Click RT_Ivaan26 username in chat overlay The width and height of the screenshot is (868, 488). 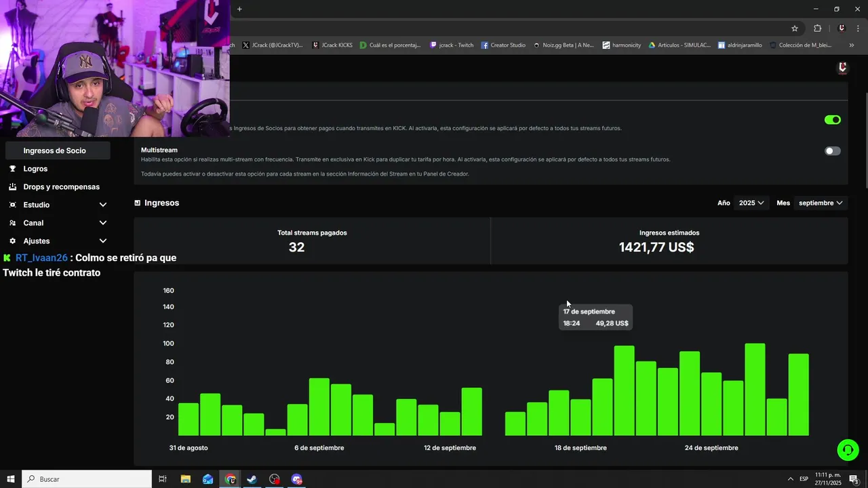[x=42, y=258]
